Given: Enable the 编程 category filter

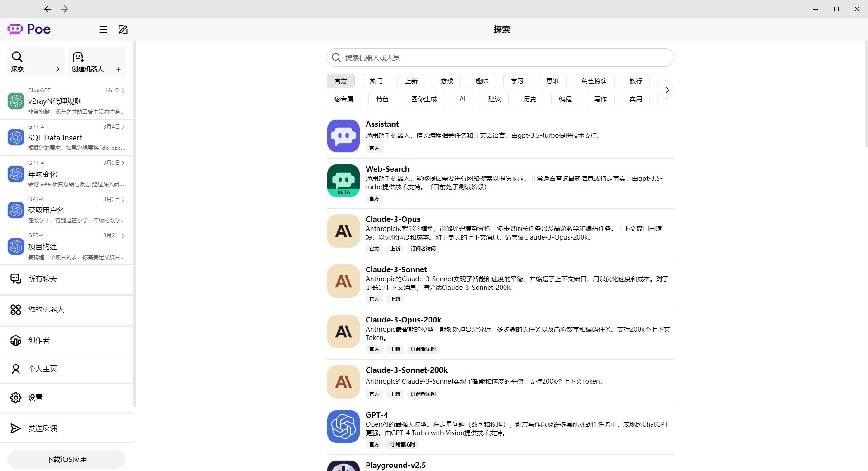Looking at the screenshot, I should coord(565,99).
